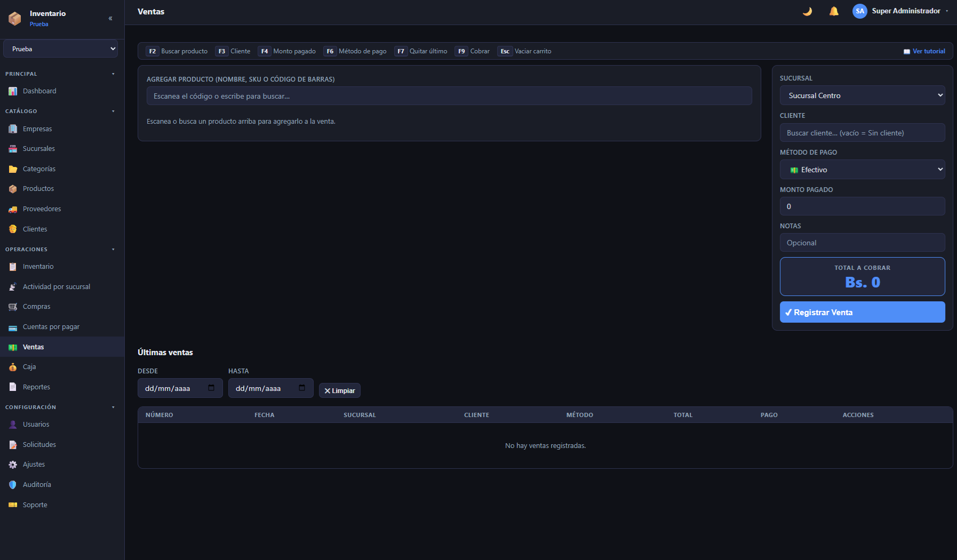Click the Clientes face icon

click(13, 229)
